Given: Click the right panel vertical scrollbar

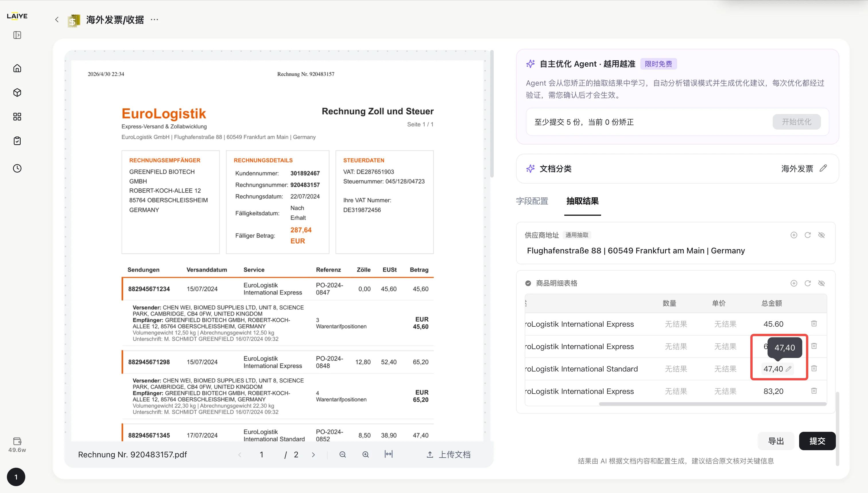Looking at the screenshot, I should [x=837, y=428].
